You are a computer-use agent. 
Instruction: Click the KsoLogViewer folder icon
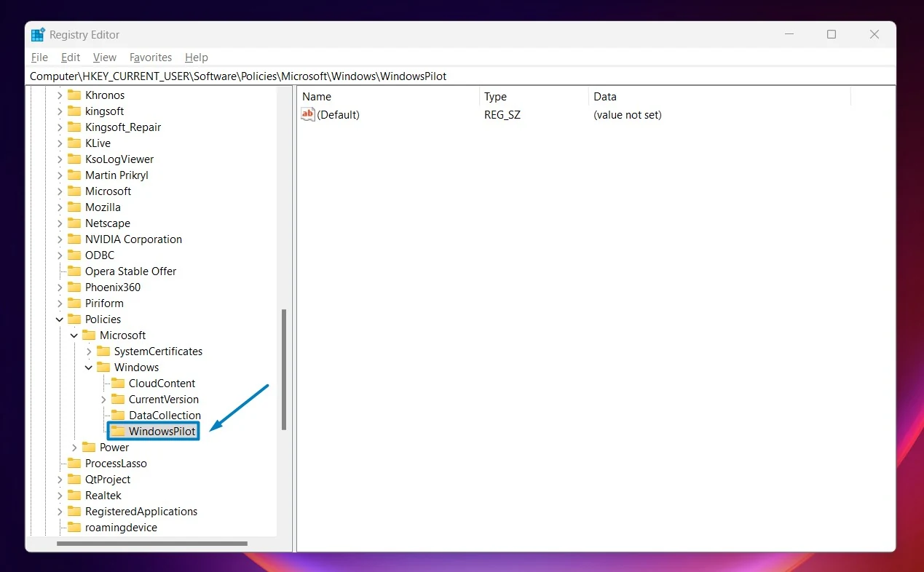74,159
